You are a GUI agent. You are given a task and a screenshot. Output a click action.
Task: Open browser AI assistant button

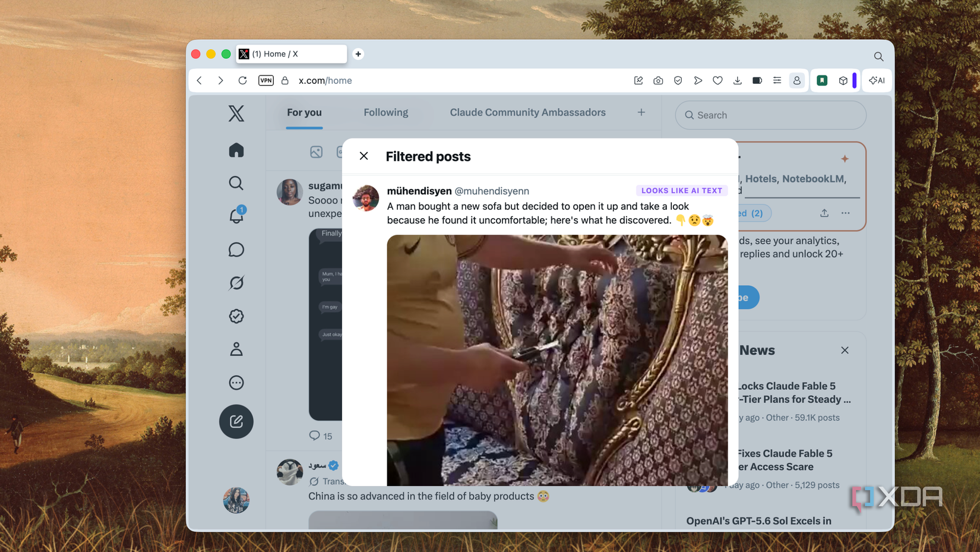(x=877, y=80)
